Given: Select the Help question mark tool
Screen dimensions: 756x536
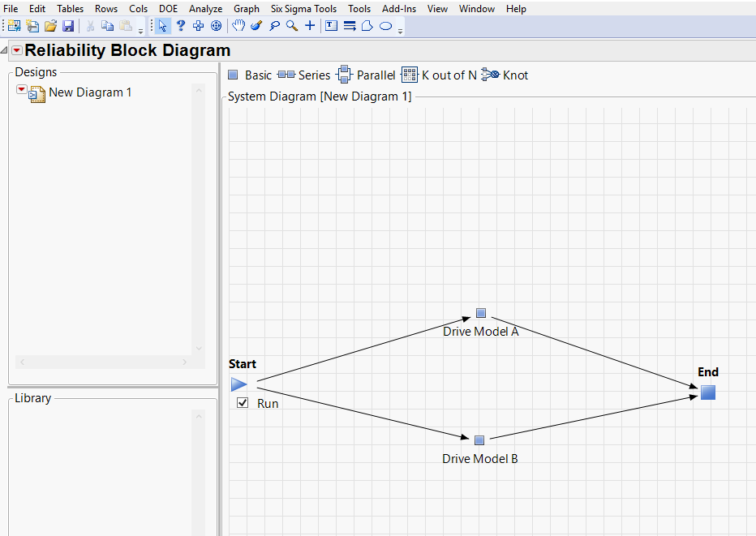Looking at the screenshot, I should click(x=181, y=26).
